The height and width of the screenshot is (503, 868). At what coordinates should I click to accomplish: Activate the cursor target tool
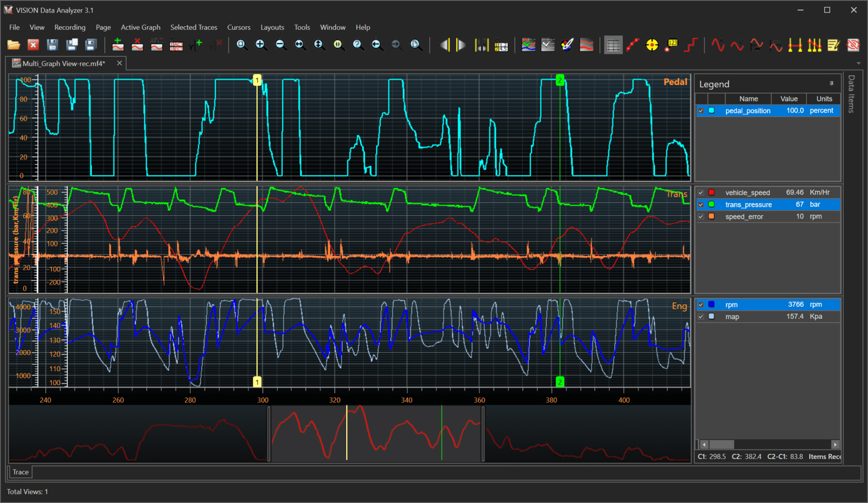click(x=652, y=45)
